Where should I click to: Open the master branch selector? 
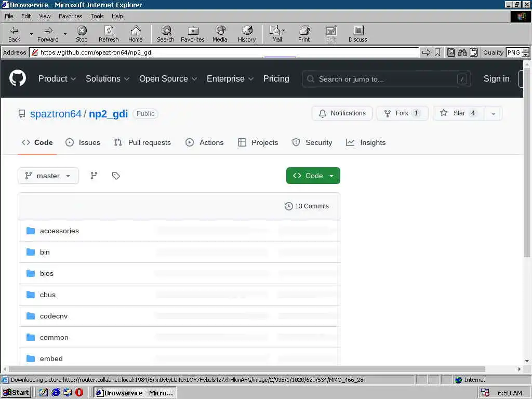[48, 176]
